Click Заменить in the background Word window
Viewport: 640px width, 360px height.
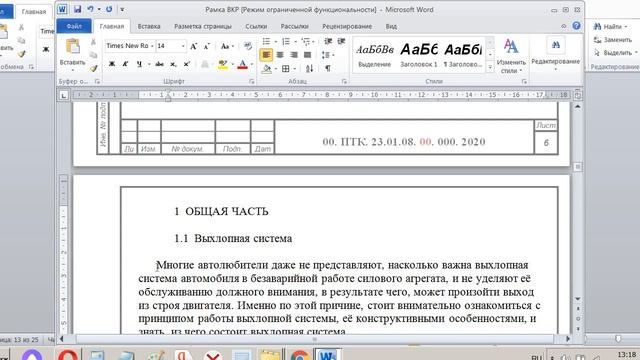point(613,40)
